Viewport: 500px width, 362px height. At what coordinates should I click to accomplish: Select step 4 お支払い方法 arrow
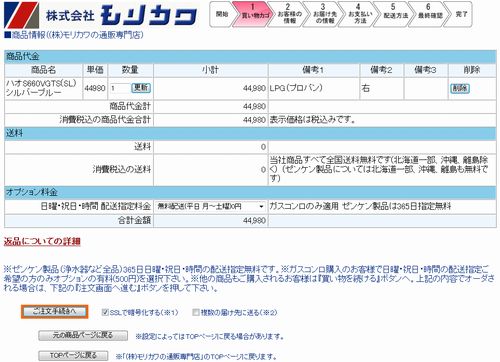pyautogui.click(x=359, y=14)
